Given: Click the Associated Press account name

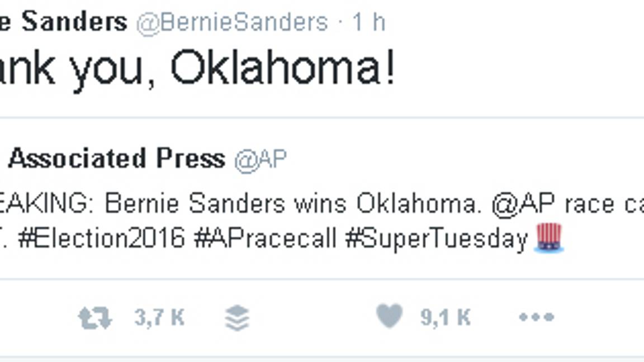Looking at the screenshot, I should [x=117, y=159].
